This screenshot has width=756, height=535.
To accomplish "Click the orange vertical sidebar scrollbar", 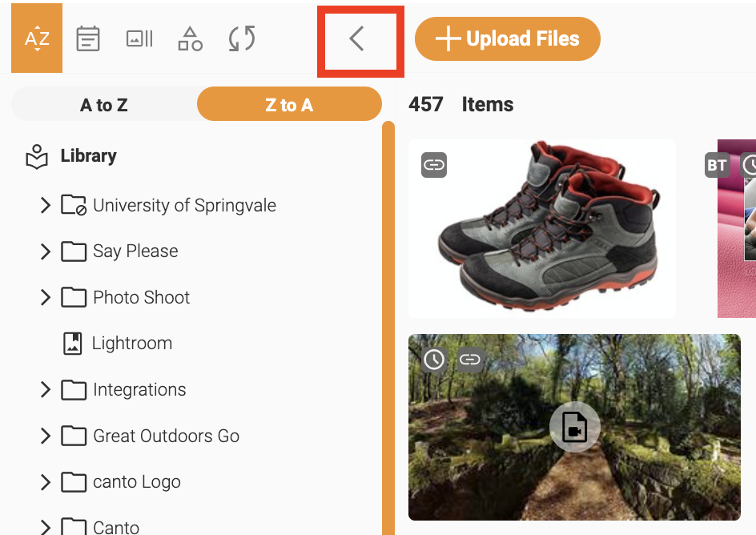I will 388,328.
